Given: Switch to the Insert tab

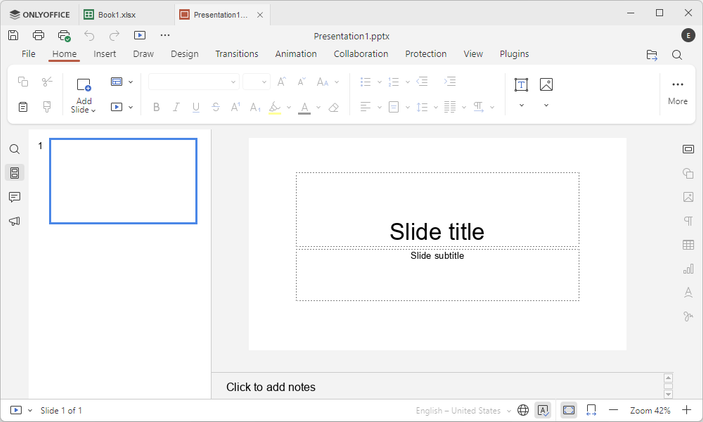Looking at the screenshot, I should click(x=104, y=54).
